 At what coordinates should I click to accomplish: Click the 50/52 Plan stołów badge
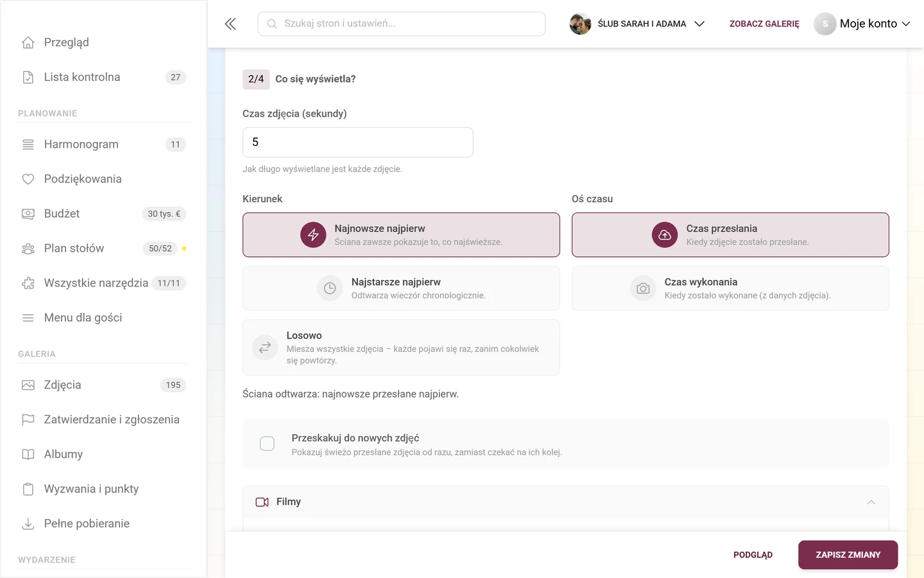[160, 249]
